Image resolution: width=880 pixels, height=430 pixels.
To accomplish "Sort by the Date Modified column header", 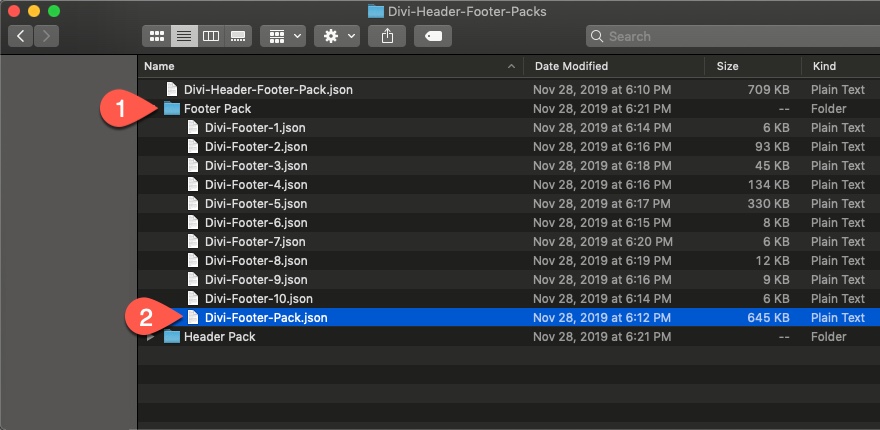I will click(613, 66).
